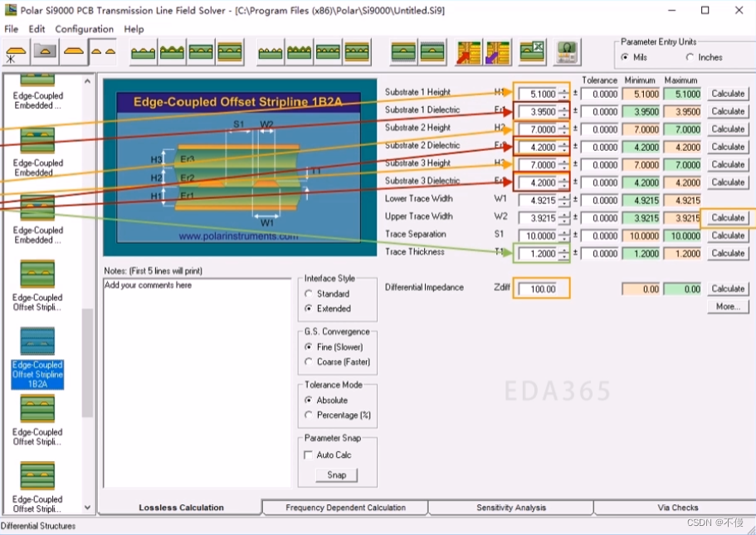
Task: Click the Substrate 1 Height spinner arrows
Action: click(x=563, y=94)
